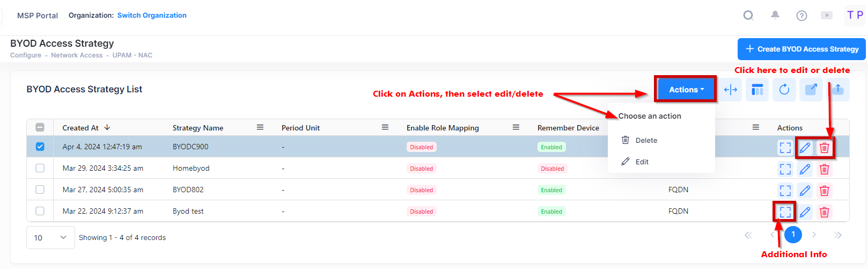Image resolution: width=868 pixels, height=269 pixels.
Task: Click the search magnifier icon in header
Action: (748, 16)
